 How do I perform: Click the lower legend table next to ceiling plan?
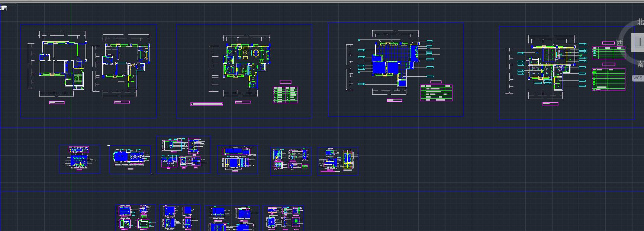pyautogui.click(x=609, y=79)
